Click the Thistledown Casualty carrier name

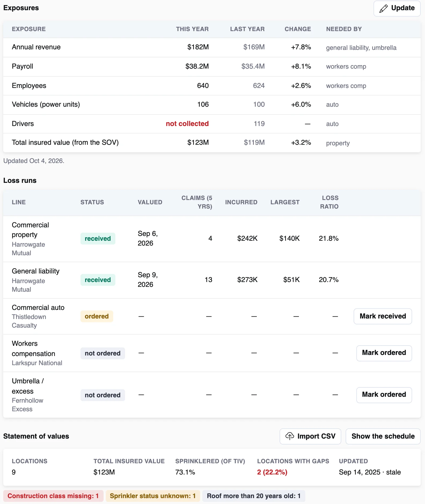tap(29, 321)
